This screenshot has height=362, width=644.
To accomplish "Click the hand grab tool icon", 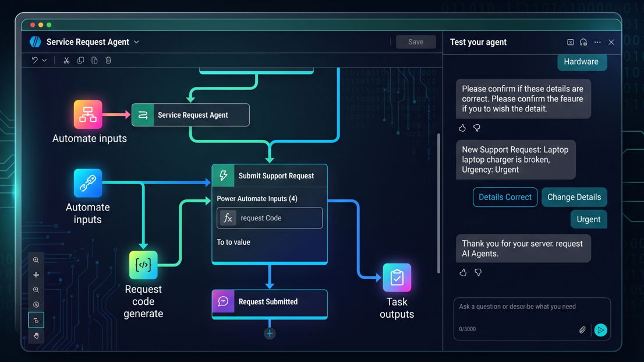I will (x=36, y=336).
